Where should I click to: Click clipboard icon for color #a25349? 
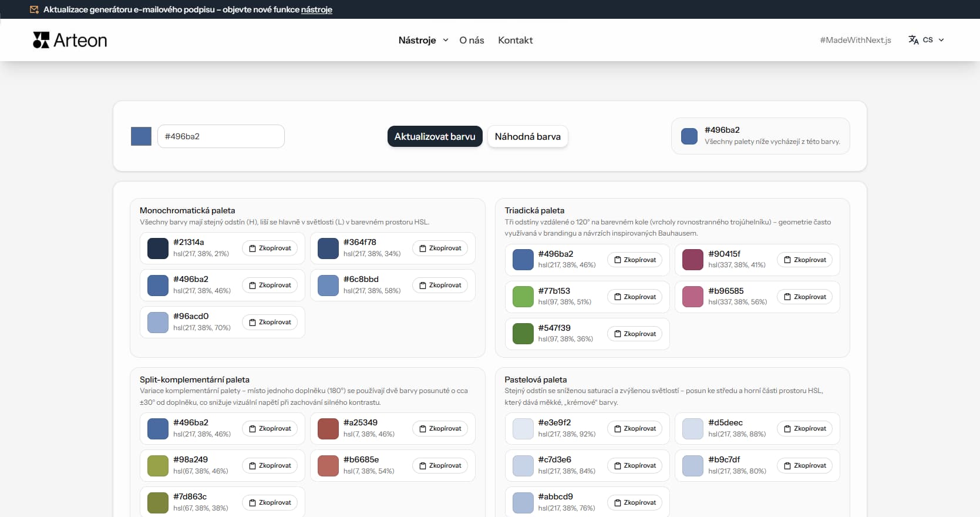point(423,429)
